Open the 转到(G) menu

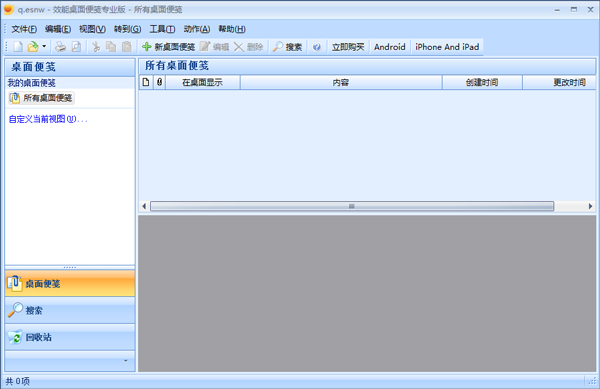pyautogui.click(x=127, y=29)
